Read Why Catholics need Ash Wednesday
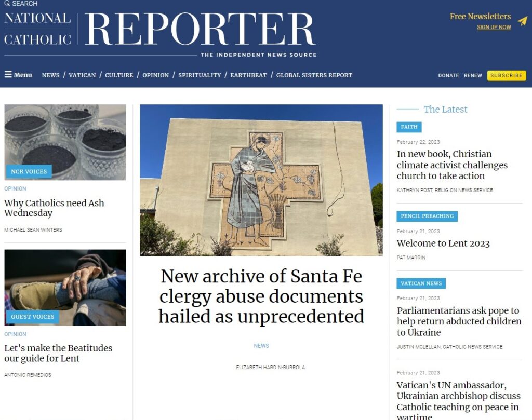Screen dimensions: 532x420 click(x=54, y=208)
